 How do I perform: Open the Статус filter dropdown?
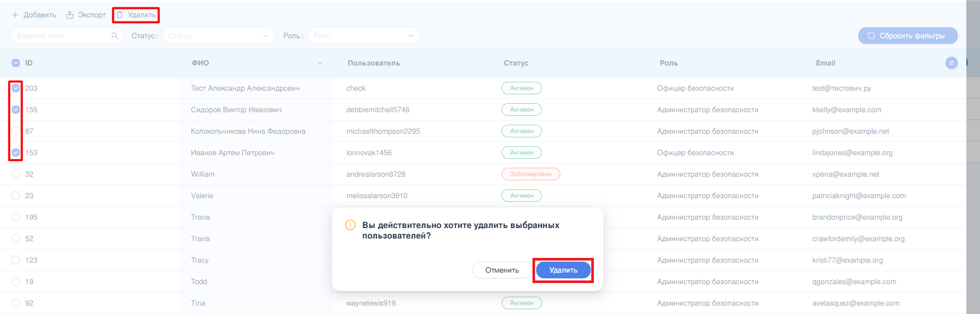pos(218,36)
